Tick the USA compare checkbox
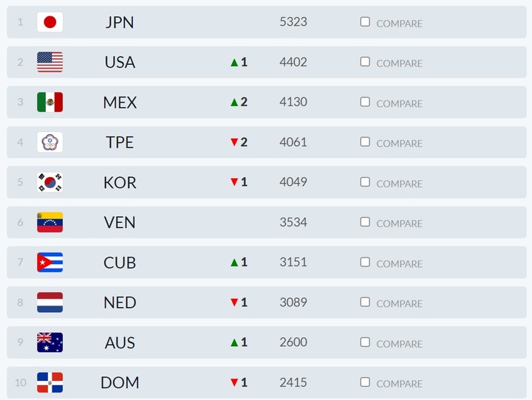Viewport: 532px width, 400px height. coord(365,61)
